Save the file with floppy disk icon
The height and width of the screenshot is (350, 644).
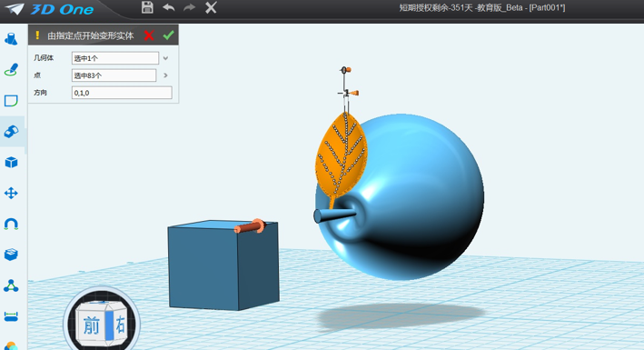pyautogui.click(x=147, y=7)
